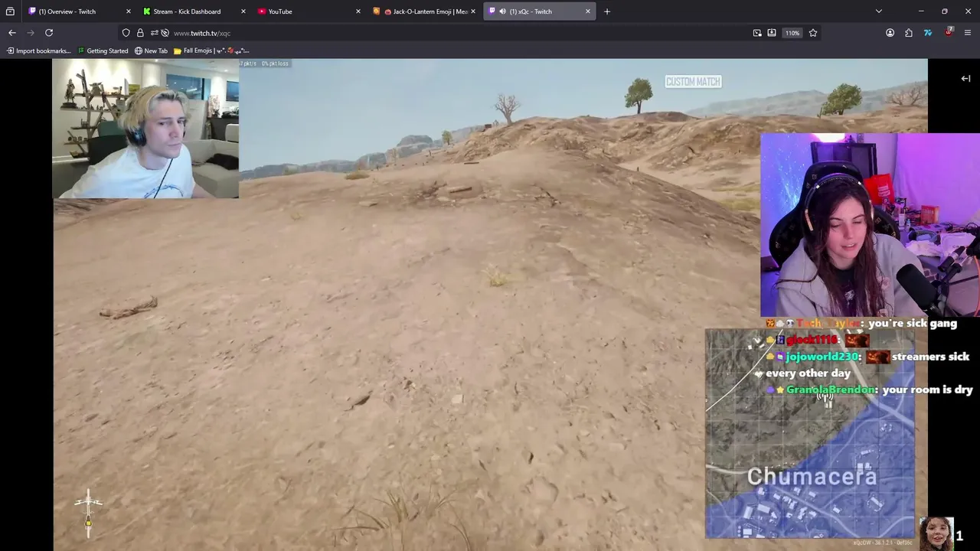The height and width of the screenshot is (551, 980).
Task: Open the 7TV extension icon
Action: (928, 33)
